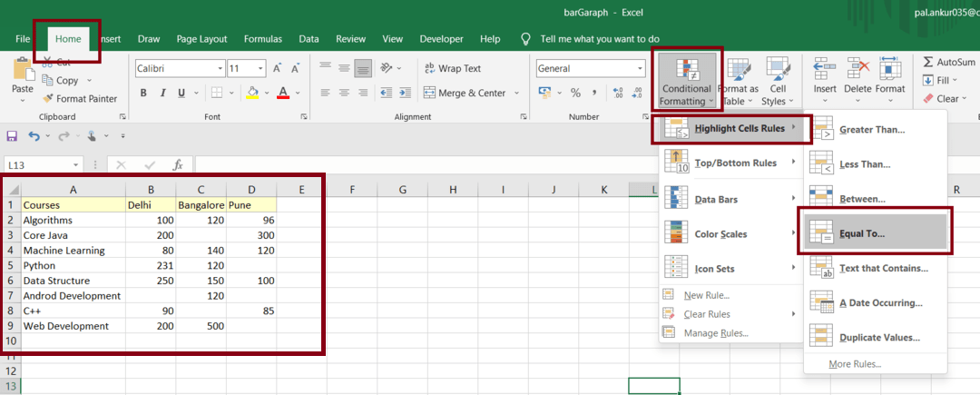Increase font size with large A icon
The image size is (980, 395).
278,68
